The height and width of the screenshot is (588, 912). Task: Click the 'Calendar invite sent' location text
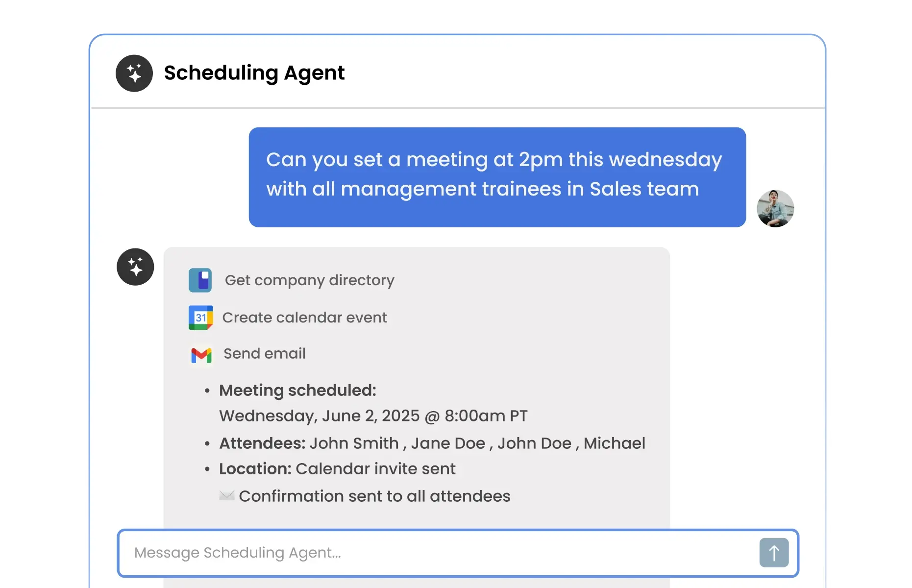(375, 468)
